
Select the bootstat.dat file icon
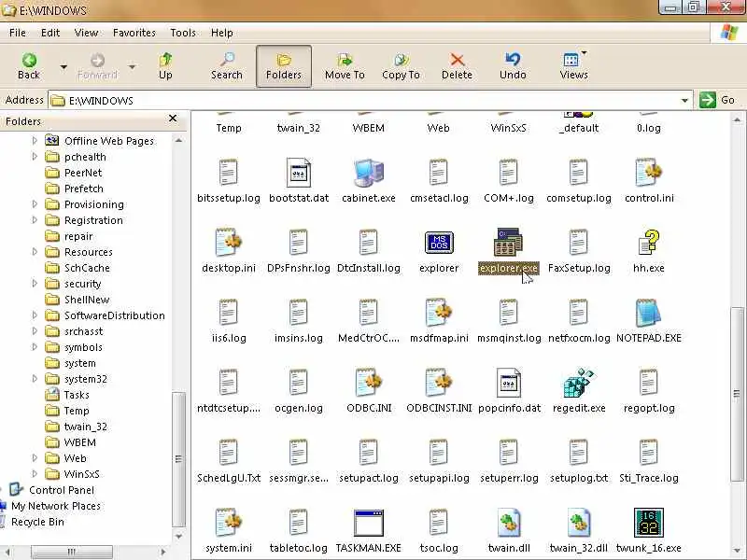click(x=299, y=173)
